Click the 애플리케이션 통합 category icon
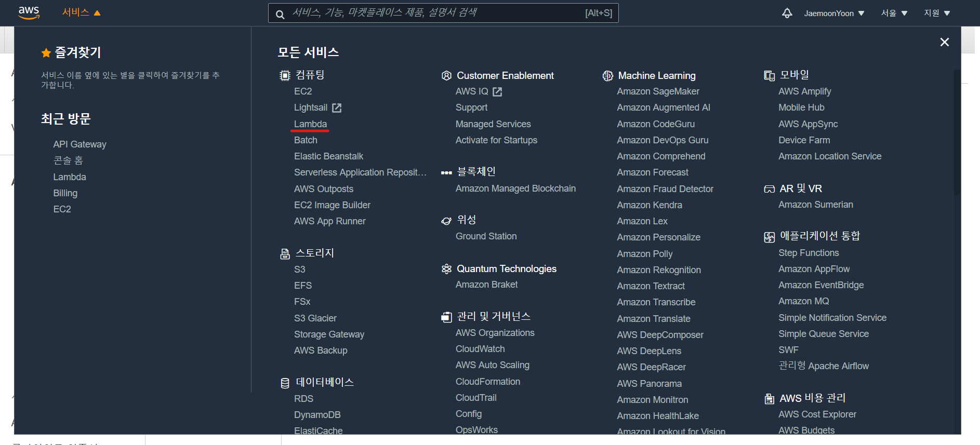Viewport: 980px width, 445px height. pyautogui.click(x=769, y=237)
